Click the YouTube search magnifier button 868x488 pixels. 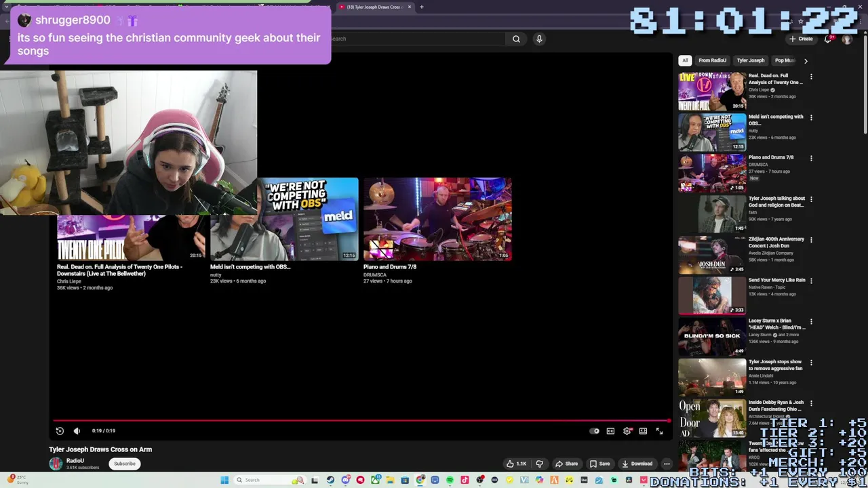[x=516, y=39]
